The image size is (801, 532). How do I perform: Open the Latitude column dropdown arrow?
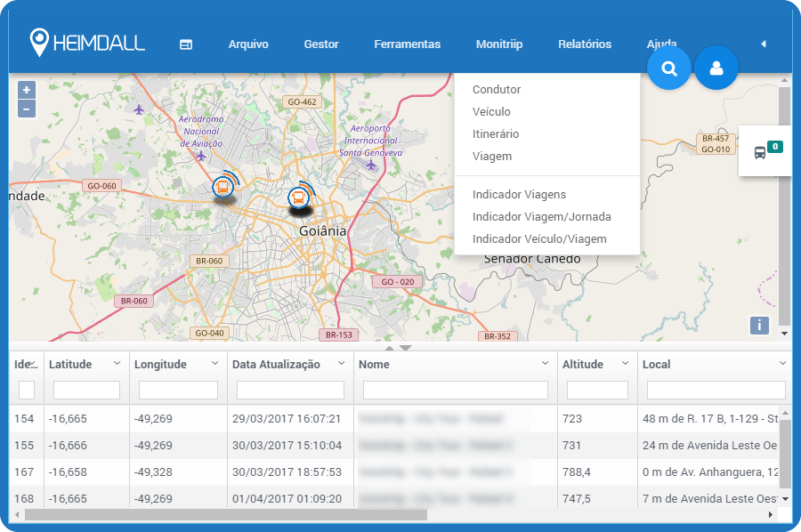coord(117,363)
